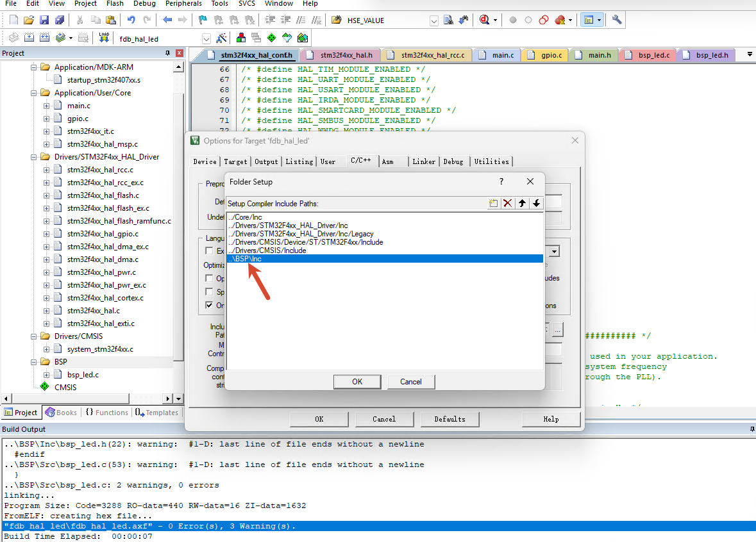The image size is (756, 542).
Task: Open the HSE_VALUE find dropdown
Action: click(434, 21)
